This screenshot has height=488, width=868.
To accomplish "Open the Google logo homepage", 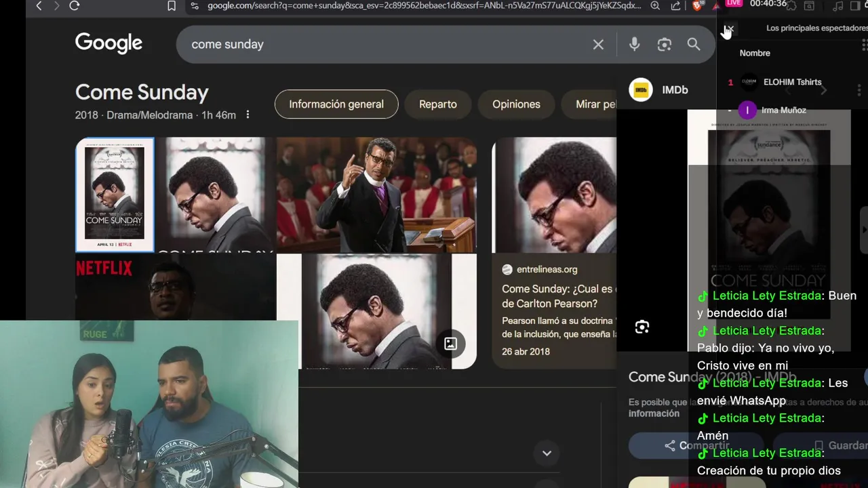I will [108, 43].
